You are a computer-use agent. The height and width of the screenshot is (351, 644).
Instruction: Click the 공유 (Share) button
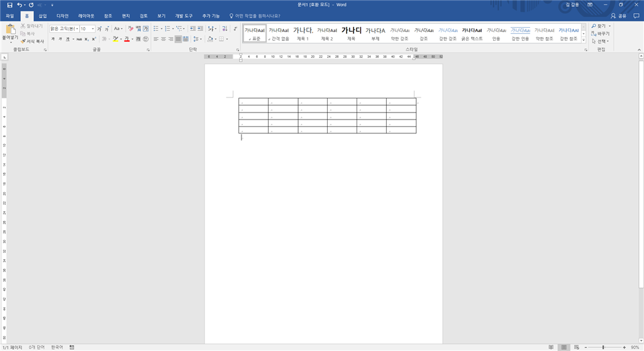[619, 16]
